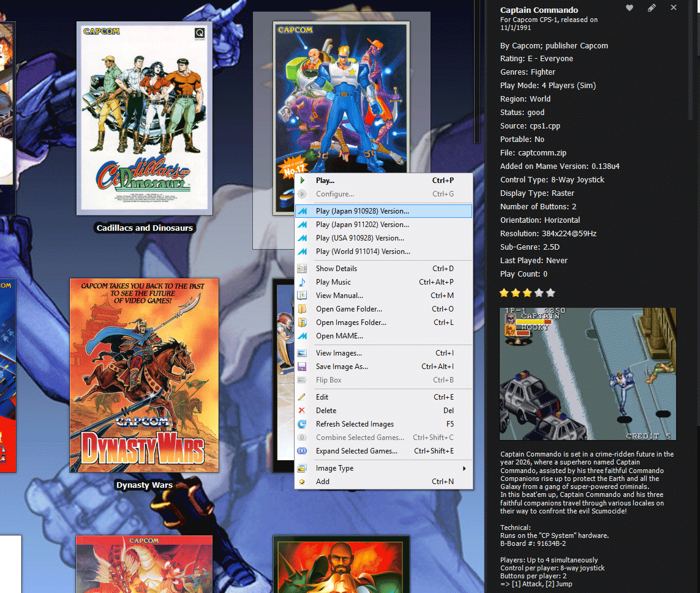700x593 pixels.
Task: Click the Dynasty Wars title label
Action: click(x=144, y=485)
